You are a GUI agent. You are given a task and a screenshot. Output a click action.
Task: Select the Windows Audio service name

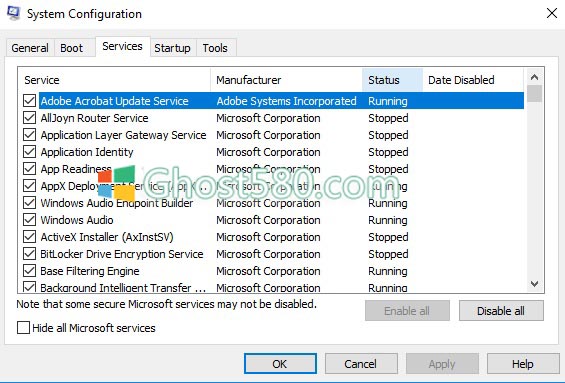click(x=77, y=220)
